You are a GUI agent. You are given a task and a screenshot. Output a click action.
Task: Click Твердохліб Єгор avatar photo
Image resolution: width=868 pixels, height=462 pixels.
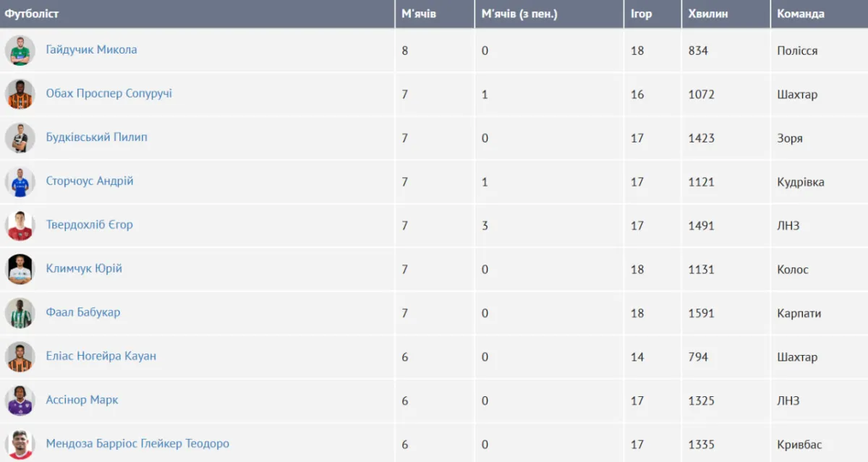pyautogui.click(x=20, y=226)
